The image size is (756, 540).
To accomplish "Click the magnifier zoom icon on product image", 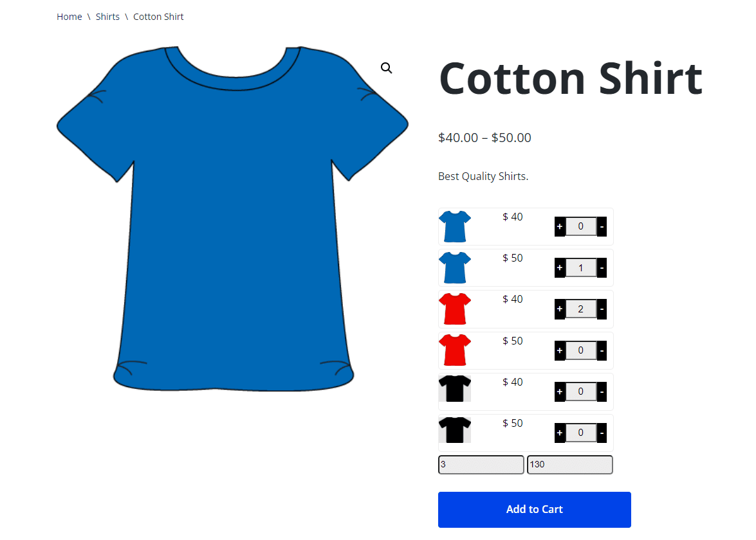I will point(386,68).
